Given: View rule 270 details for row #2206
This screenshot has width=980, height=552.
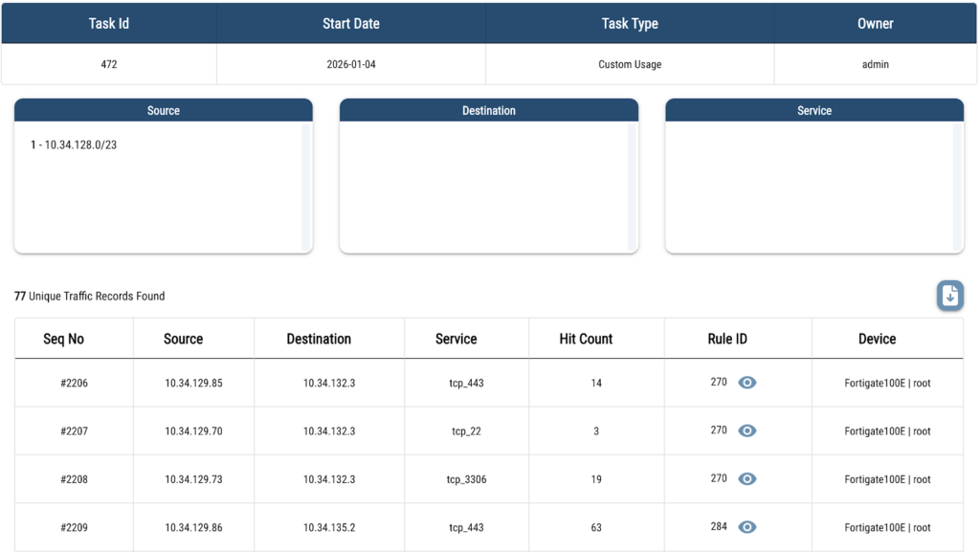Looking at the screenshot, I should pyautogui.click(x=747, y=383).
